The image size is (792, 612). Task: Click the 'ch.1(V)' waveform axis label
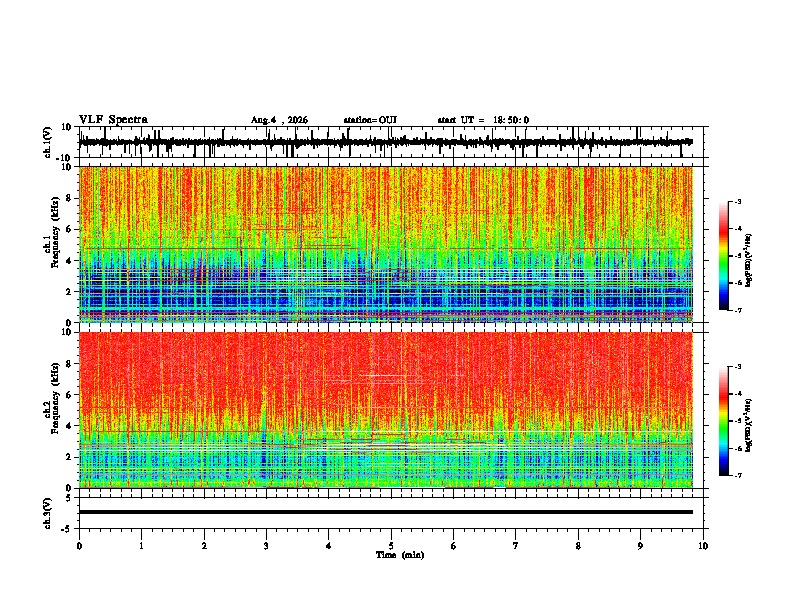tap(47, 142)
